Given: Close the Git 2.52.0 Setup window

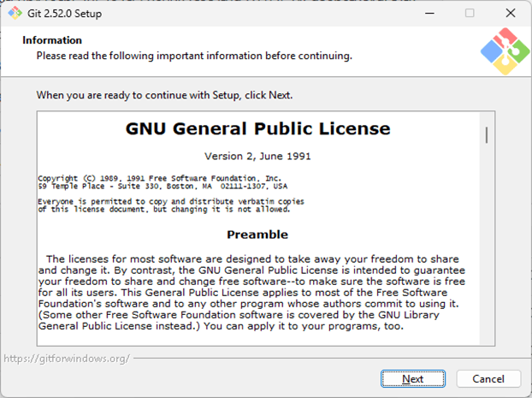Looking at the screenshot, I should [510, 13].
